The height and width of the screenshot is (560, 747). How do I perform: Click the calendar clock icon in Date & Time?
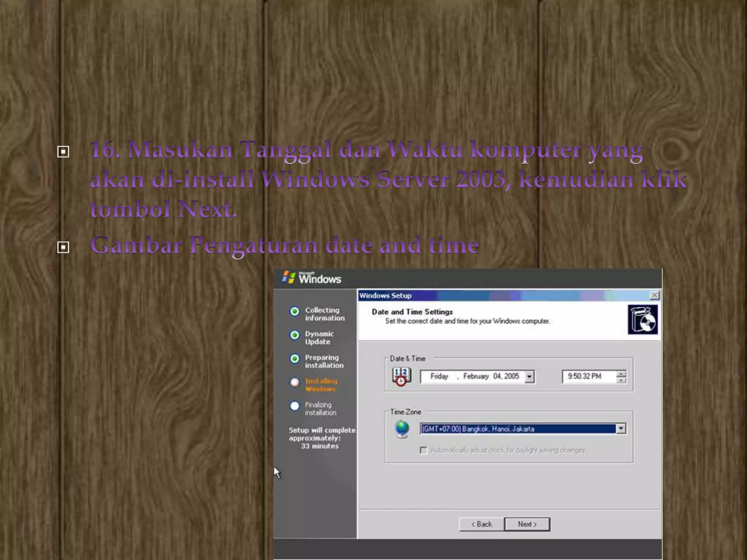coord(401,376)
